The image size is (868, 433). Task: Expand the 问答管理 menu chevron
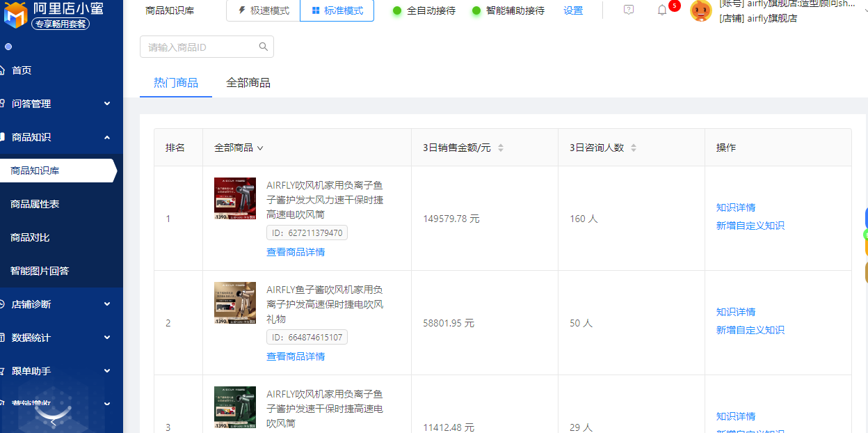tap(107, 104)
